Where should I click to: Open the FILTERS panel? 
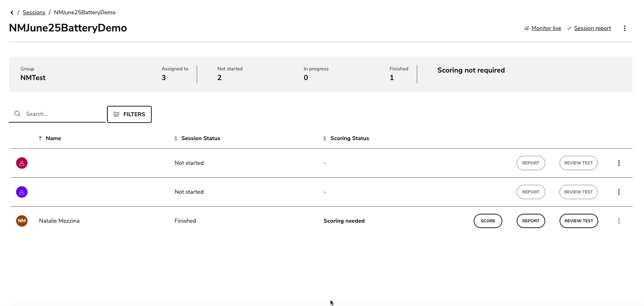click(x=129, y=114)
